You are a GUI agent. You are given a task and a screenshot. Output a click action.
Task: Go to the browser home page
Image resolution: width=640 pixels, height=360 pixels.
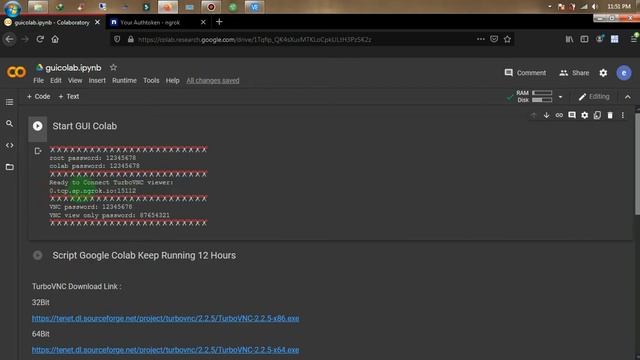click(x=55, y=39)
